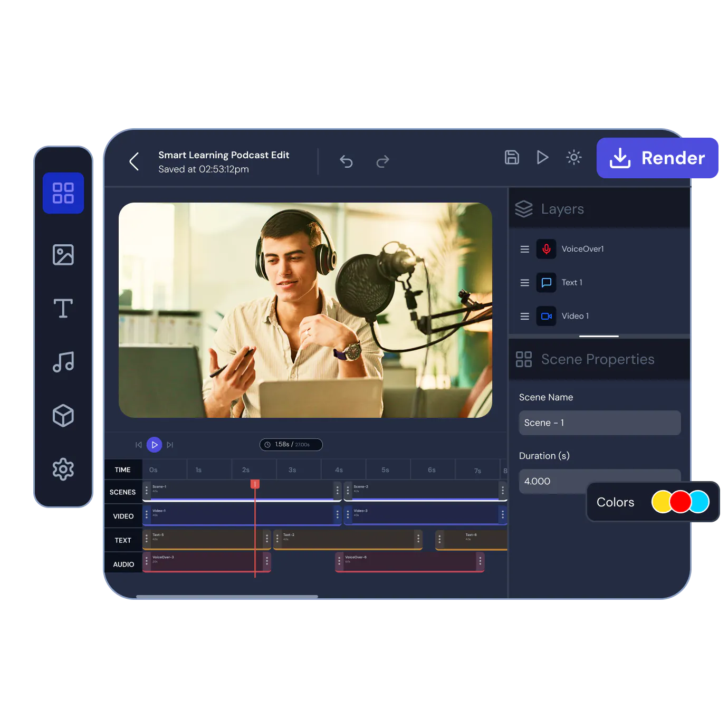The width and height of the screenshot is (728, 728).
Task: Grab the VoiceOver1 layer drag handle
Action: [525, 249]
